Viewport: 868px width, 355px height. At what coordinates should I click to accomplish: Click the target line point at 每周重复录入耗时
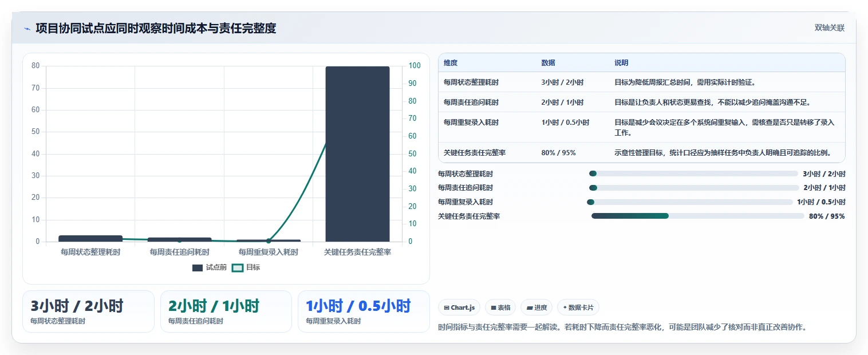point(269,241)
